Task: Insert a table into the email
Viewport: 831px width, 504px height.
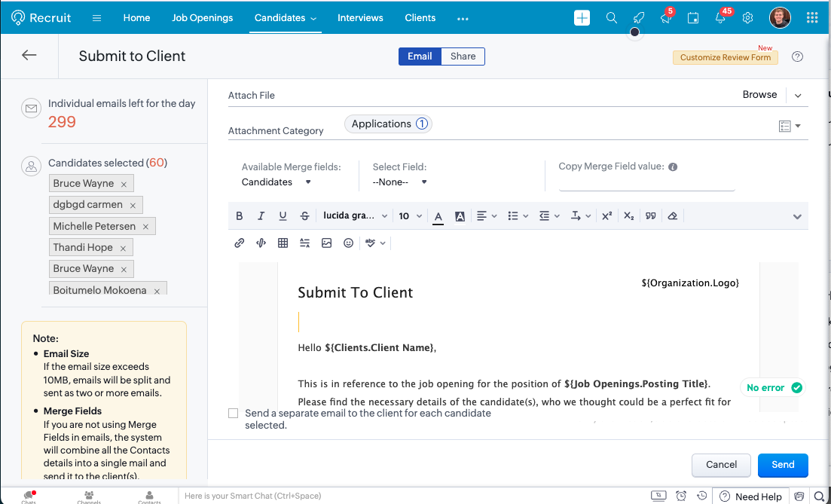Action: tap(283, 243)
